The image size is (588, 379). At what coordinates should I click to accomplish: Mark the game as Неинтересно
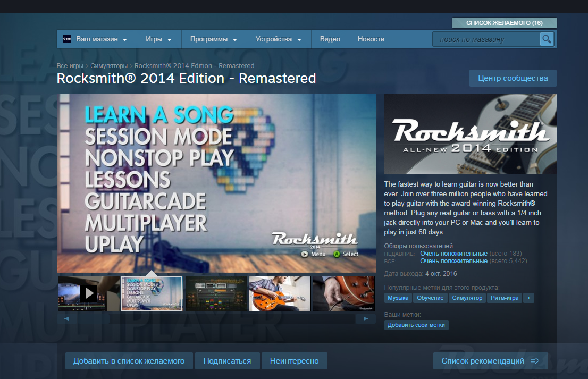pyautogui.click(x=295, y=360)
